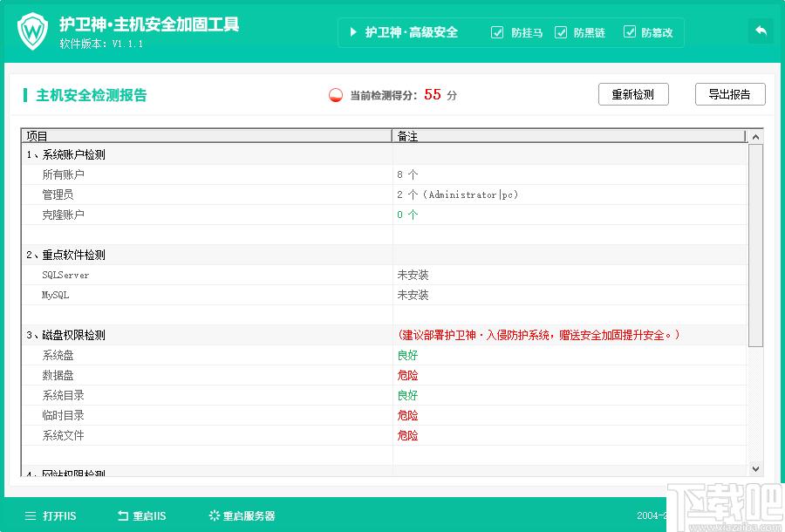Toggle the 防篡改 checkbox
785x532 pixels.
629,32
